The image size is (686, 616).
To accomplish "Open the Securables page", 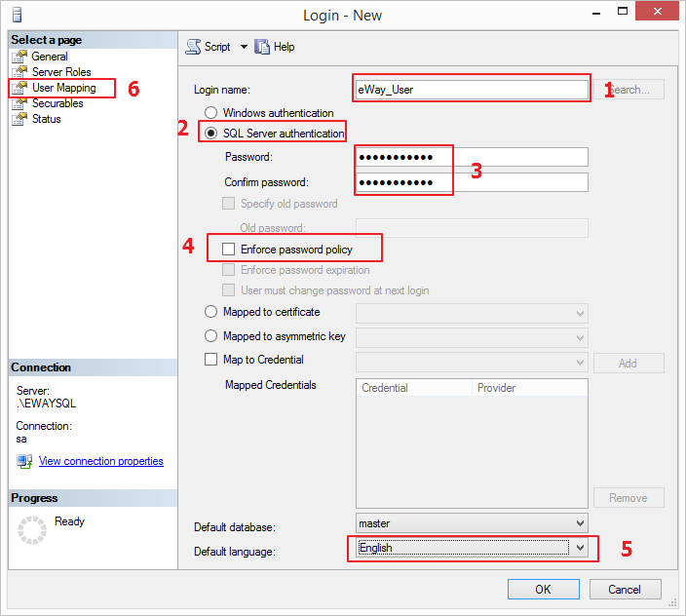I will click(x=57, y=103).
